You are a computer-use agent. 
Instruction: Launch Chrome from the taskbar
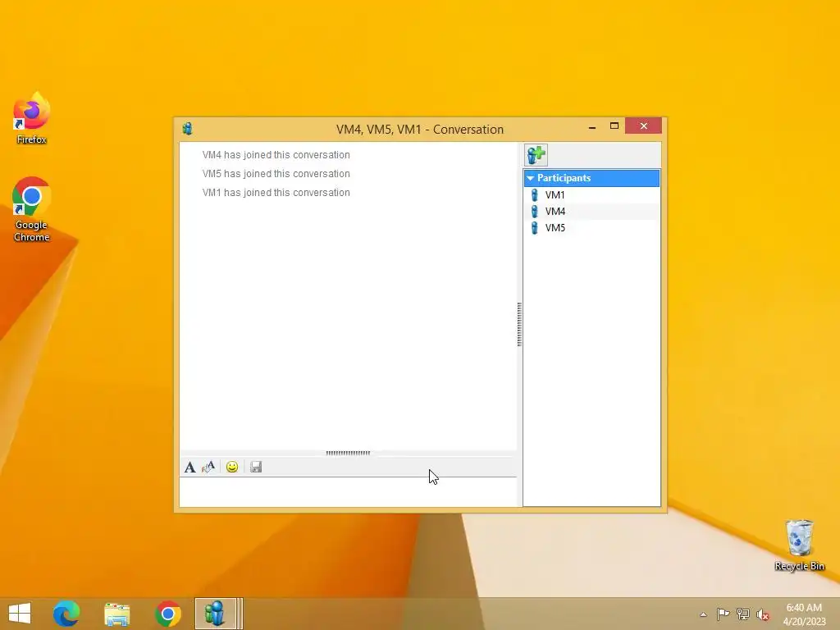coord(168,614)
